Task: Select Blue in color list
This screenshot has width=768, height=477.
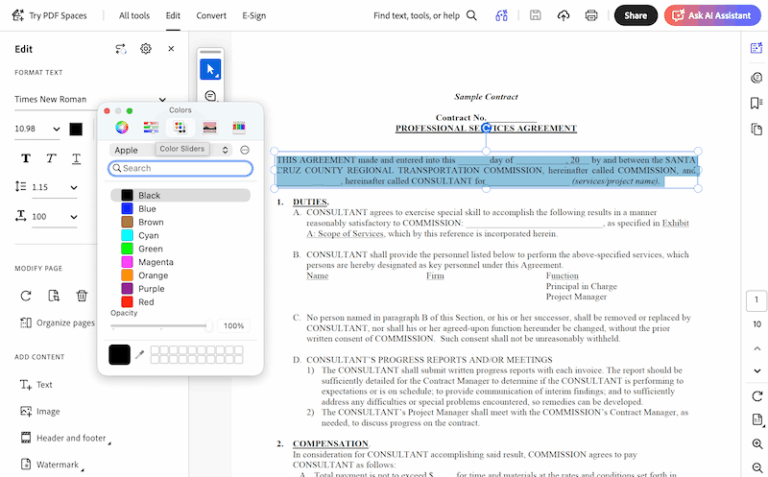Action: point(180,209)
